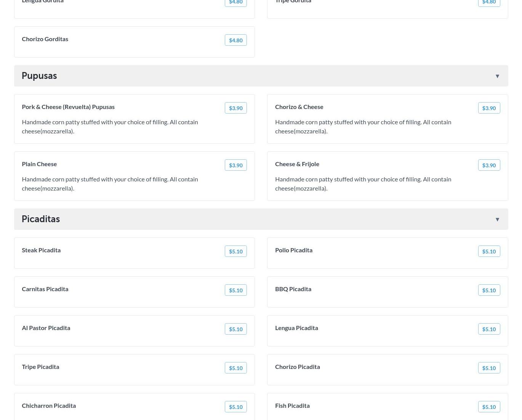Click the $5.10 price for BBQ Picadita
Image resolution: width=522 pixels, height=420 pixels.
tap(489, 290)
